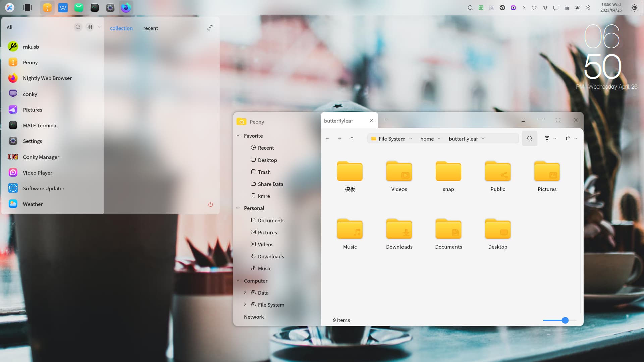Add a new tab in Peony
Viewport: 644px width, 362px height.
(x=386, y=120)
